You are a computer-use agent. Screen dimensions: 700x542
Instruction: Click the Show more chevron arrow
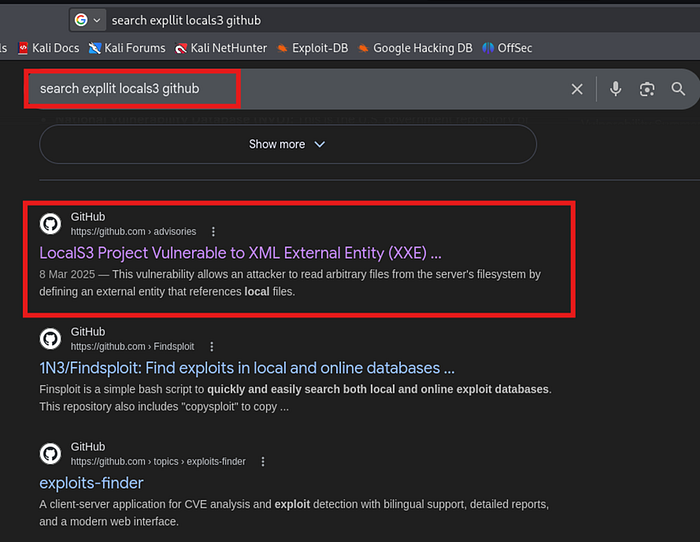click(320, 144)
